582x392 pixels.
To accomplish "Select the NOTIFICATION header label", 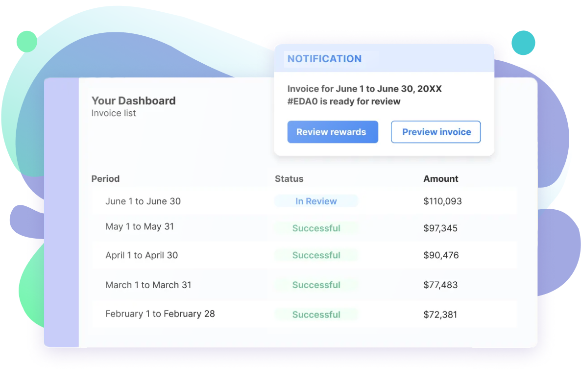I will click(324, 59).
